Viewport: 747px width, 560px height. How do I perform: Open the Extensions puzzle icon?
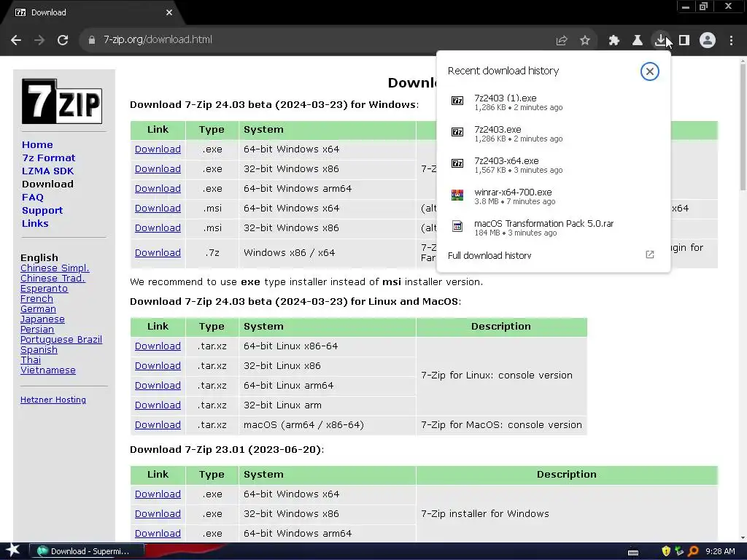(614, 41)
